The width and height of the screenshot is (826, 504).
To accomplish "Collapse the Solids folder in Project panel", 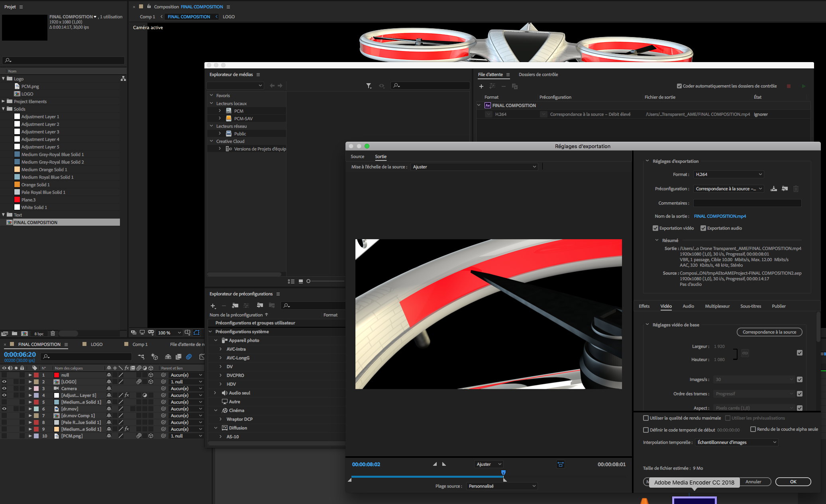I will coord(4,109).
